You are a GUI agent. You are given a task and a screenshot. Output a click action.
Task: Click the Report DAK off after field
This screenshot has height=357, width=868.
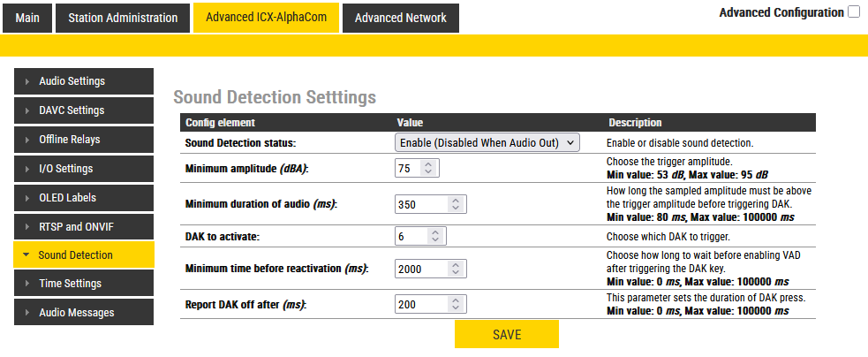click(421, 305)
